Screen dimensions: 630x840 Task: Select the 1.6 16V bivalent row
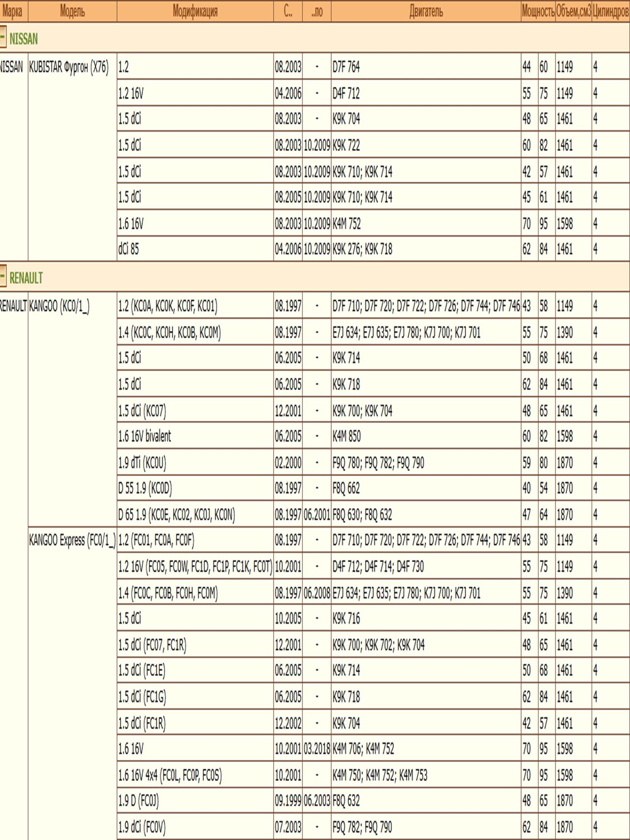point(145,436)
